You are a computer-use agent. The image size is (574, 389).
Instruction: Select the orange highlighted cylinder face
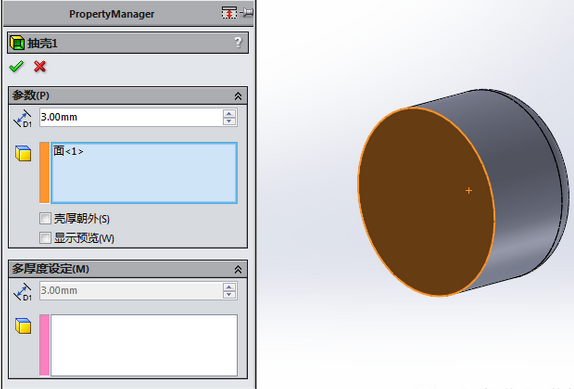426,202
